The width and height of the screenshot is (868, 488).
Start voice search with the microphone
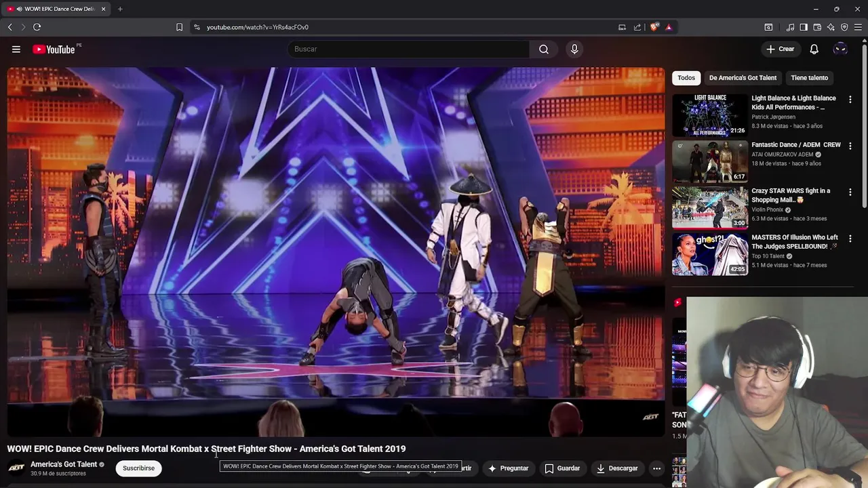(x=574, y=49)
